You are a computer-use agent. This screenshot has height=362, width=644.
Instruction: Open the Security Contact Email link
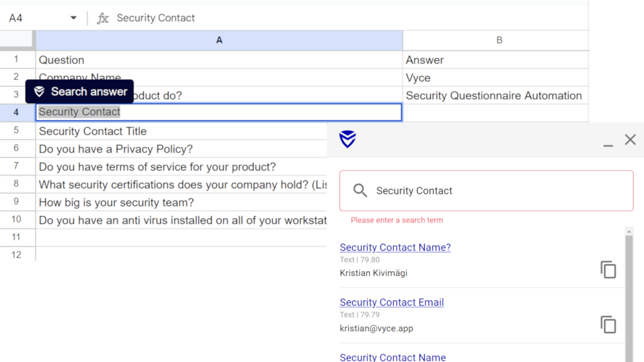(392, 302)
